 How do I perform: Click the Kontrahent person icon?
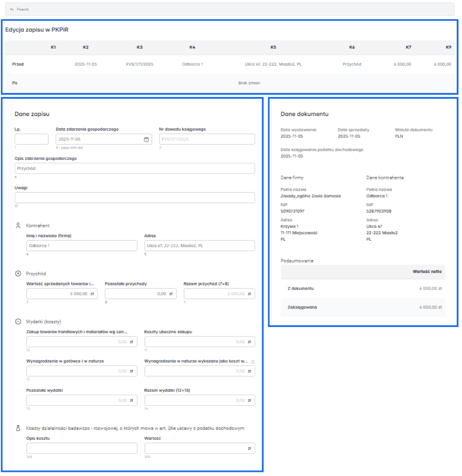coord(18,226)
